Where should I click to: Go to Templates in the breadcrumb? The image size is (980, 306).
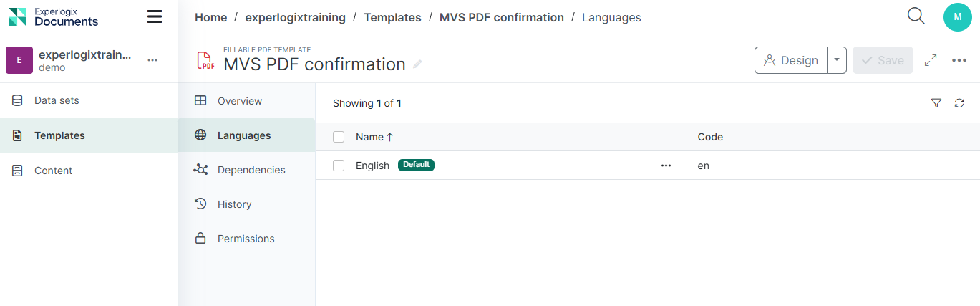(392, 17)
